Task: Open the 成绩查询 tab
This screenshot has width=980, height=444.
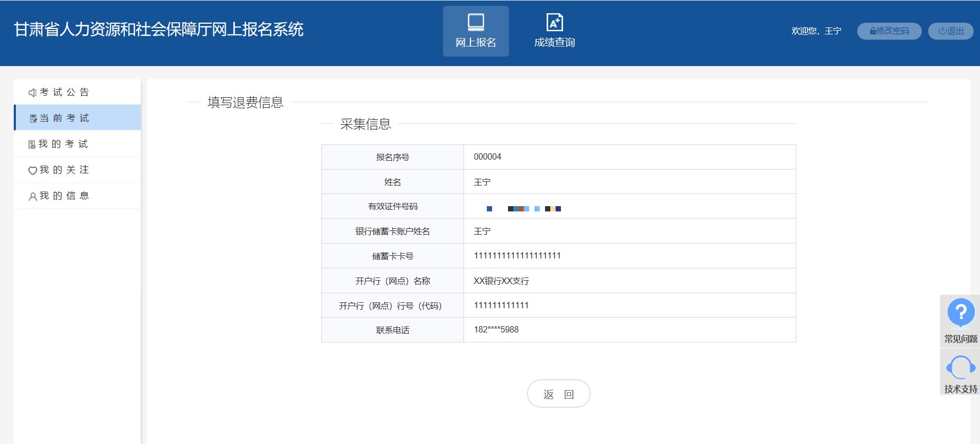Action: (x=554, y=31)
